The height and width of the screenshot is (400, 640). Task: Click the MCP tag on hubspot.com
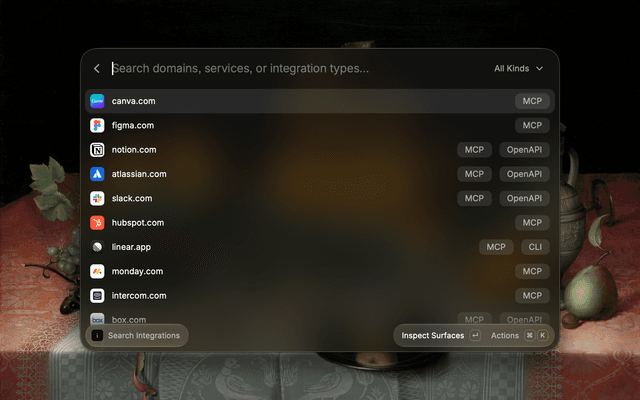click(532, 223)
